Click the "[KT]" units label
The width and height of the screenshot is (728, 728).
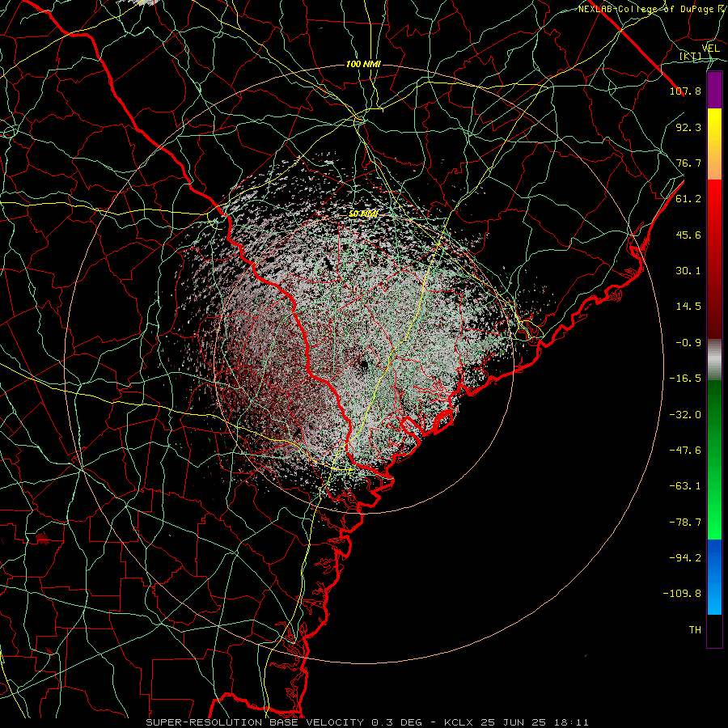[691, 56]
